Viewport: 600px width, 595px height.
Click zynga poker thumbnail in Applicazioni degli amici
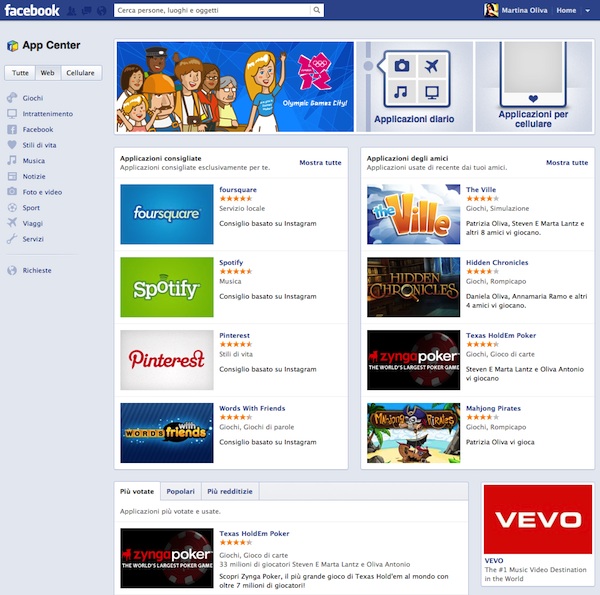coord(414,360)
